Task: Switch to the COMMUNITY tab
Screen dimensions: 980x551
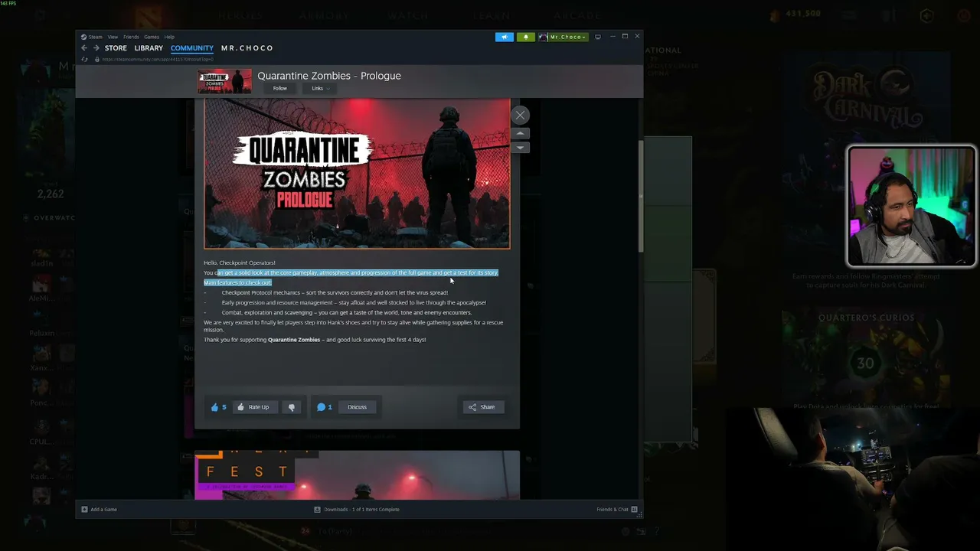Action: 192,48
